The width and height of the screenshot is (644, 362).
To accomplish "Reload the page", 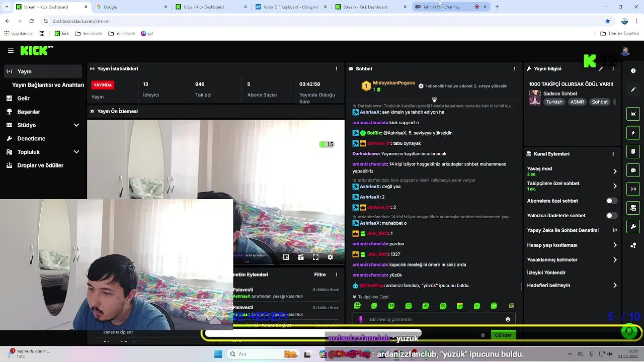I will pyautogui.click(x=31, y=21).
